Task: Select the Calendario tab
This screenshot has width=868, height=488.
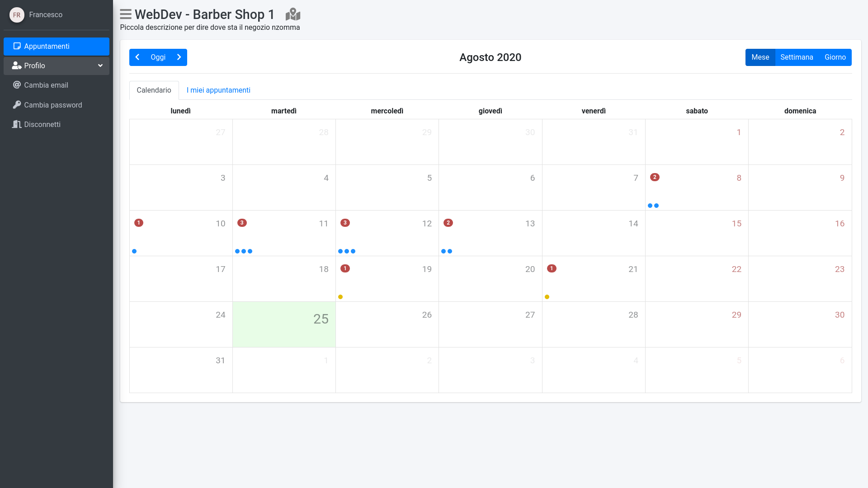Action: (154, 90)
